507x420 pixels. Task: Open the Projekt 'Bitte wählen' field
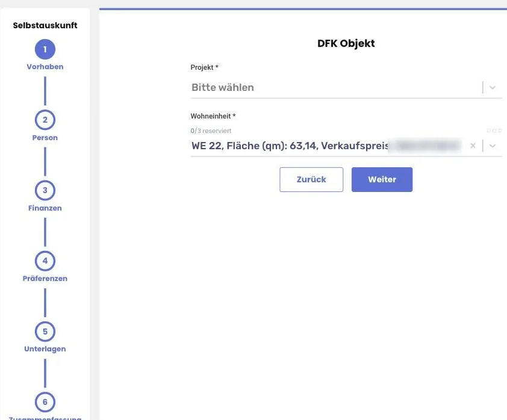(346, 88)
